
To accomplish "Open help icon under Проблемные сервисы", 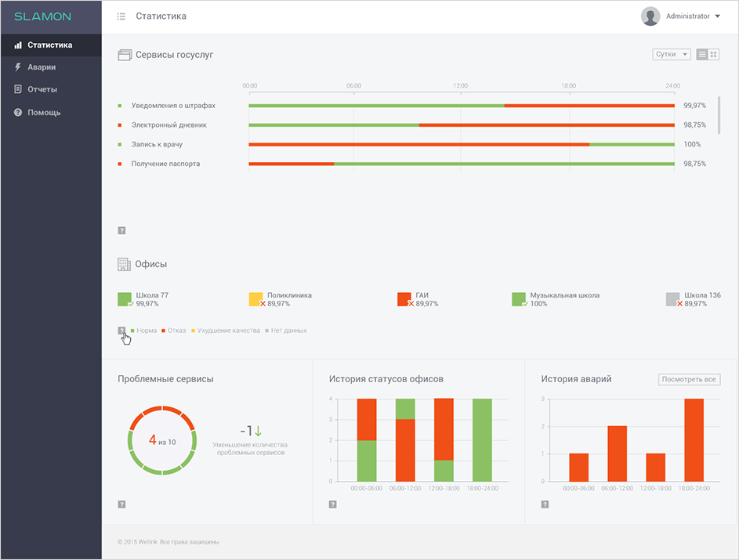I will click(x=121, y=504).
